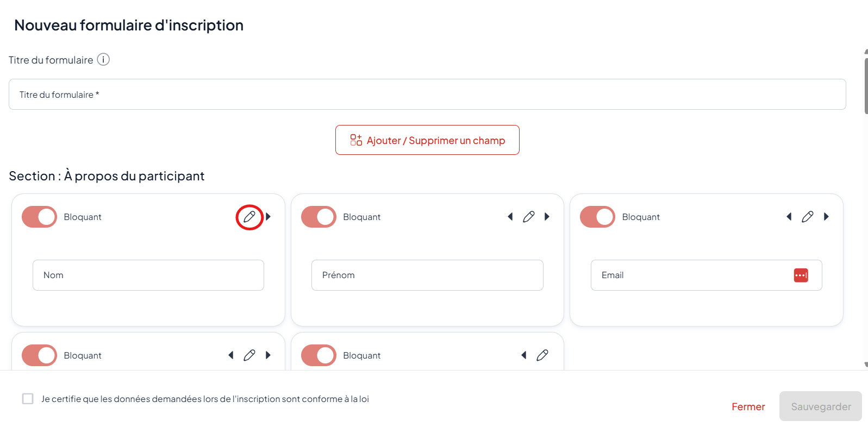Edit the Email field with pencil icon
Image resolution: width=868 pixels, height=433 pixels.
tap(808, 217)
